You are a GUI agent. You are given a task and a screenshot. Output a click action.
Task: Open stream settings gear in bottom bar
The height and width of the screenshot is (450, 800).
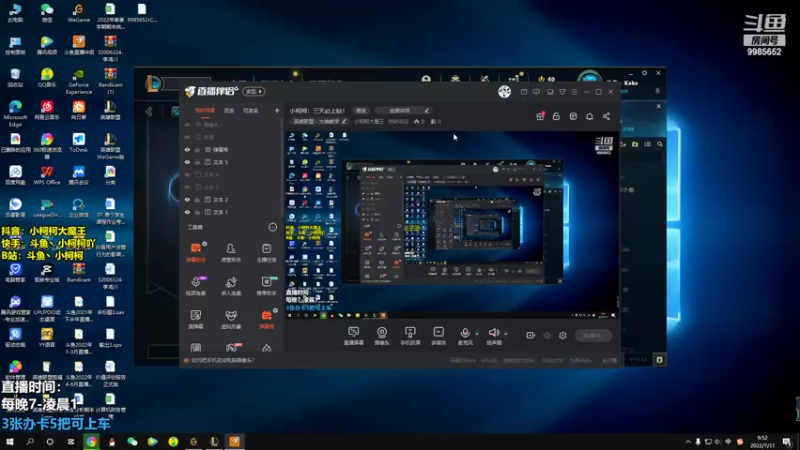coord(563,335)
